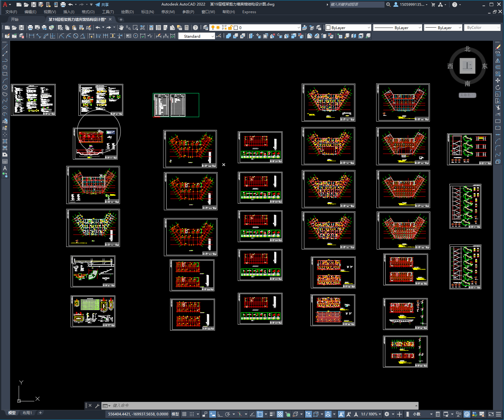This screenshot has height=420, width=504.
Task: Click the 上 top face of ViewCube
Action: click(x=467, y=66)
